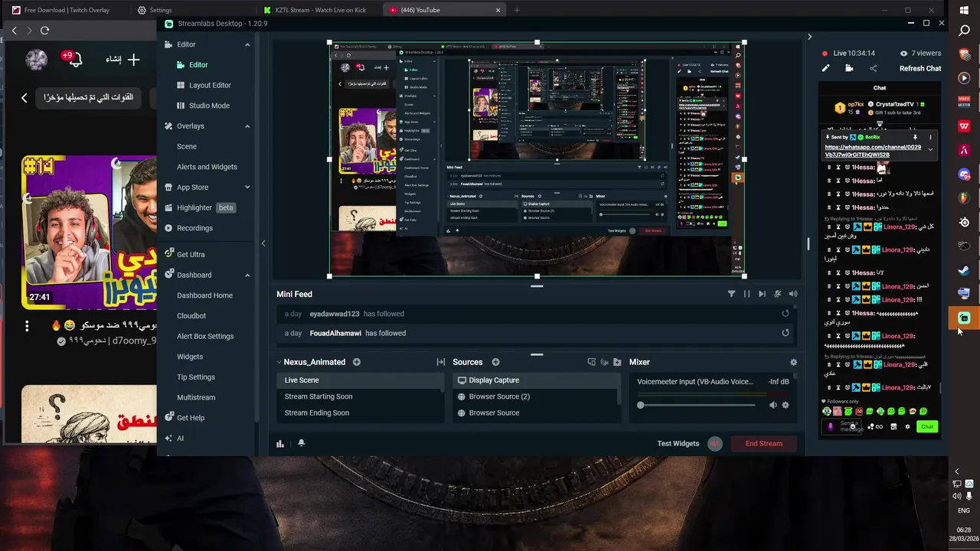980x551 pixels.
Task: Select the Browser Source (2) source
Action: coord(534,396)
